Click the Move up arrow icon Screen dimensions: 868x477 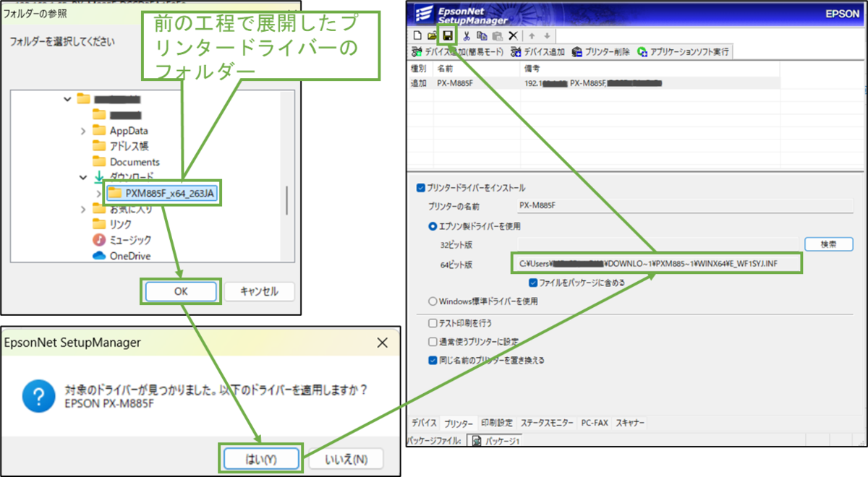click(532, 35)
